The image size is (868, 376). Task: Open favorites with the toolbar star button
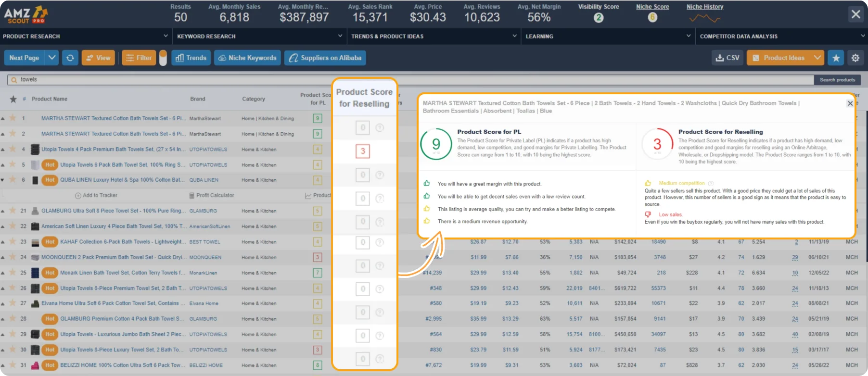point(836,58)
